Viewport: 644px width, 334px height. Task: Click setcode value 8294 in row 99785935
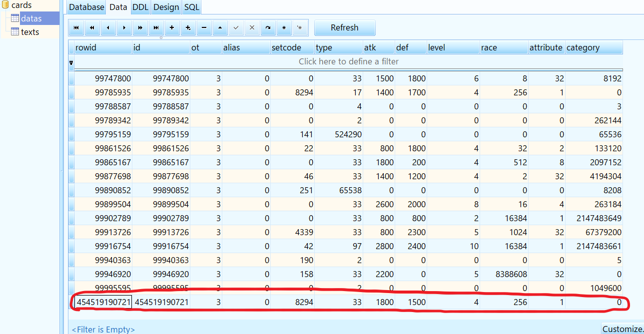pos(292,92)
